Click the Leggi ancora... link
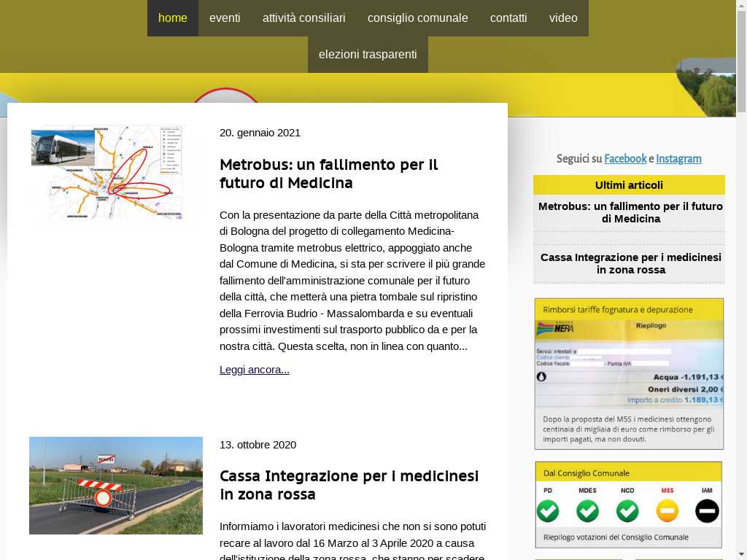Screen dimensions: 747x560 tap(255, 370)
